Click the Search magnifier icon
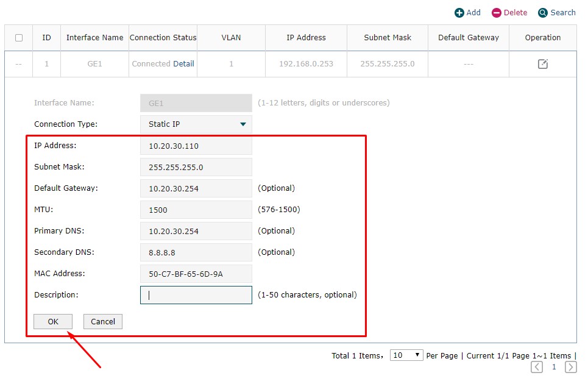The height and width of the screenshot is (381, 588). [542, 13]
